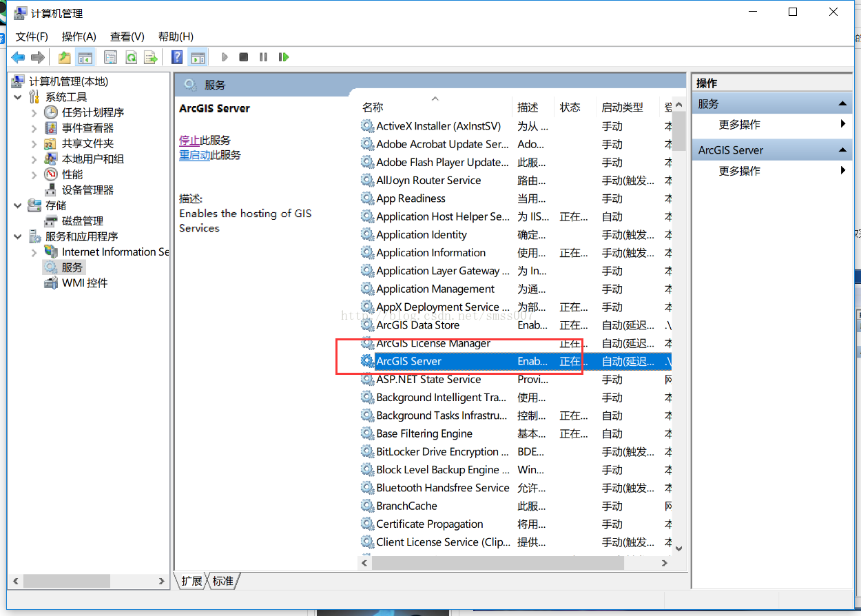
Task: Toggle Show/Hide Console Tree toolbar button
Action: (x=85, y=57)
